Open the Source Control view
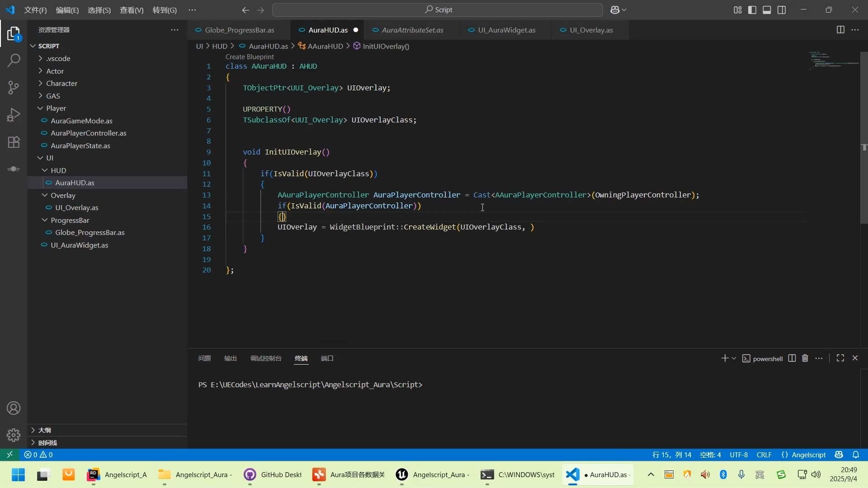868x488 pixels. pyautogui.click(x=14, y=87)
